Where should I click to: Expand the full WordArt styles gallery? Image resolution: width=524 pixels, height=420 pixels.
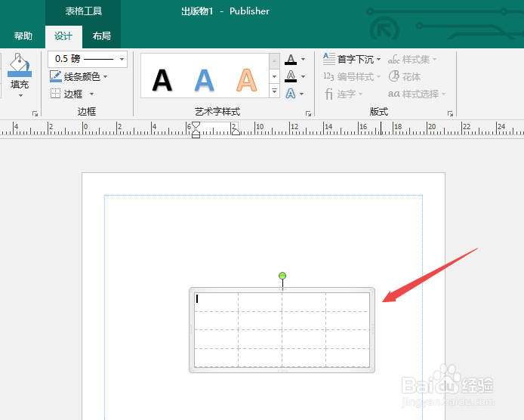[x=274, y=91]
